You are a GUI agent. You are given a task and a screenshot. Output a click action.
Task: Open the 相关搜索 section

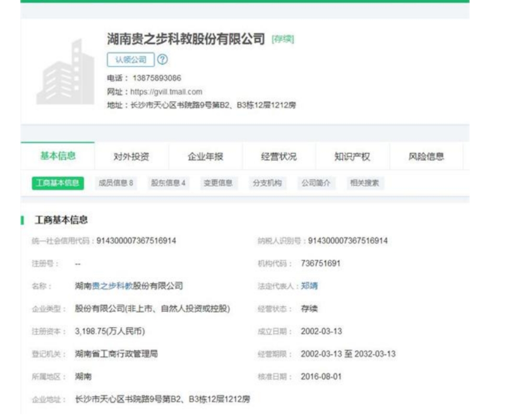point(365,183)
